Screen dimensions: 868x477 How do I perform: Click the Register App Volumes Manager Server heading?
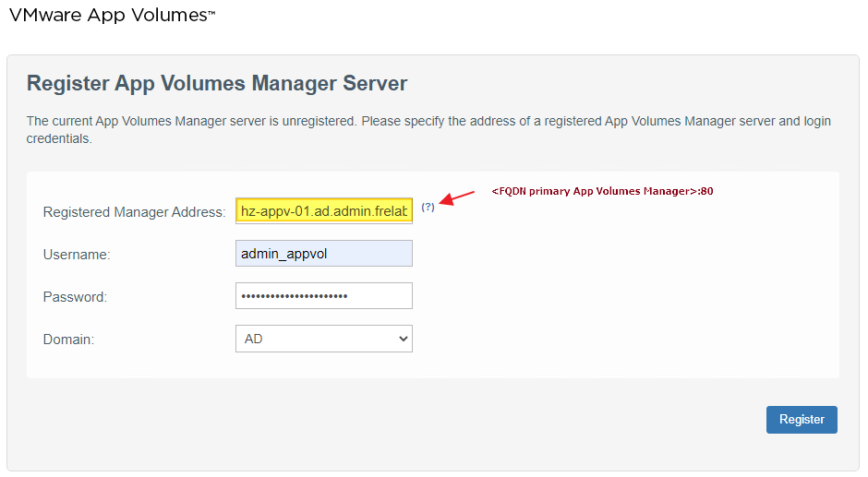point(217,83)
